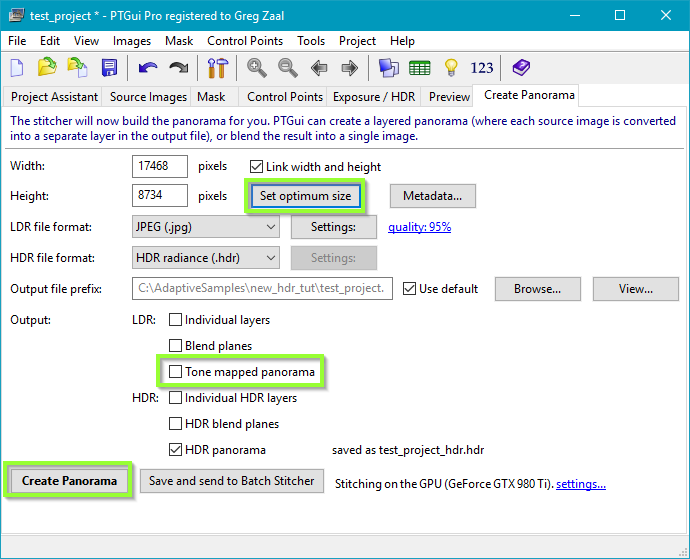The image size is (690, 559).
Task: Open the quality: 95% link
Action: click(x=419, y=227)
